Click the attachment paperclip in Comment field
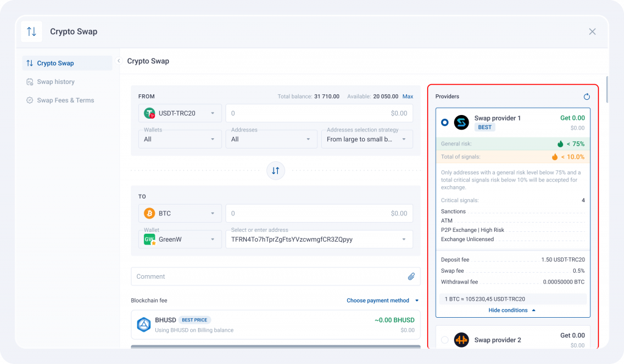Screen dimensions: 624x364 coord(411,276)
